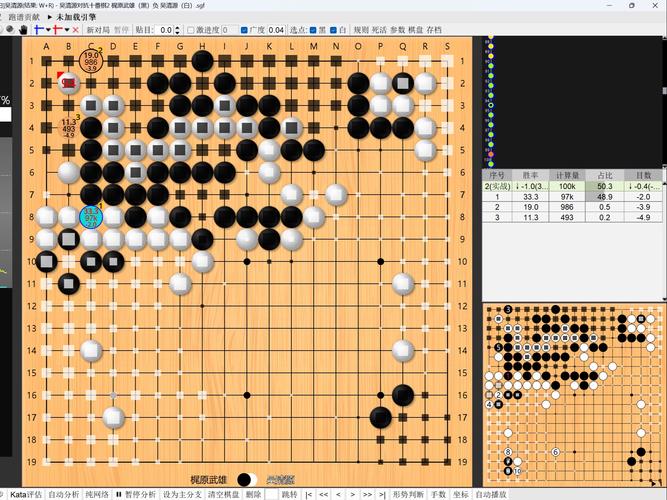This screenshot has width=667, height=500.
Task: Click the move number input box before 跳转
Action: tap(271, 494)
